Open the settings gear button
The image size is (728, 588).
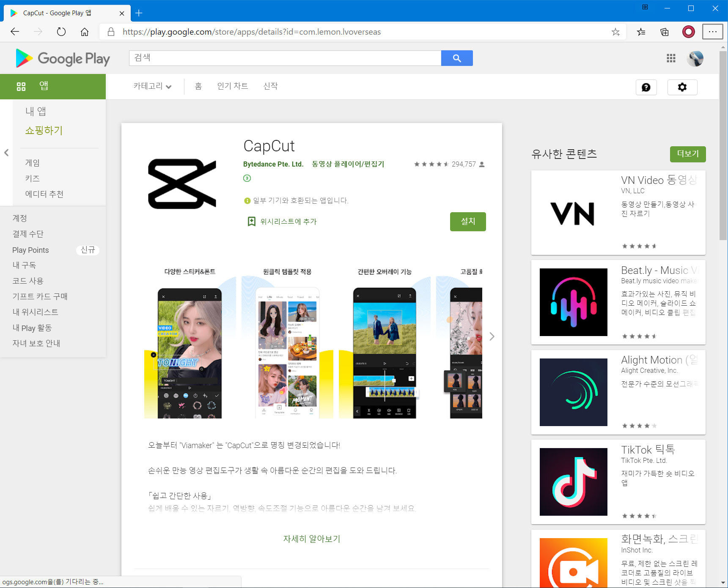tap(682, 87)
